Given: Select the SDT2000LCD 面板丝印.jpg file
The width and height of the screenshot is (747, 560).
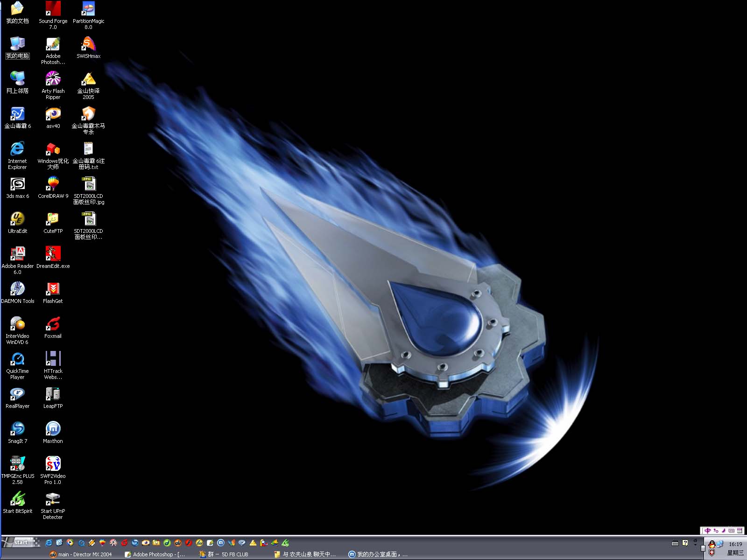Looking at the screenshot, I should point(88,190).
